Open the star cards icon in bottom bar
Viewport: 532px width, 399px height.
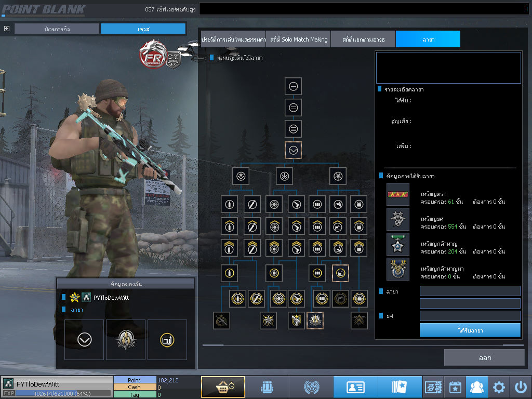[x=400, y=387]
